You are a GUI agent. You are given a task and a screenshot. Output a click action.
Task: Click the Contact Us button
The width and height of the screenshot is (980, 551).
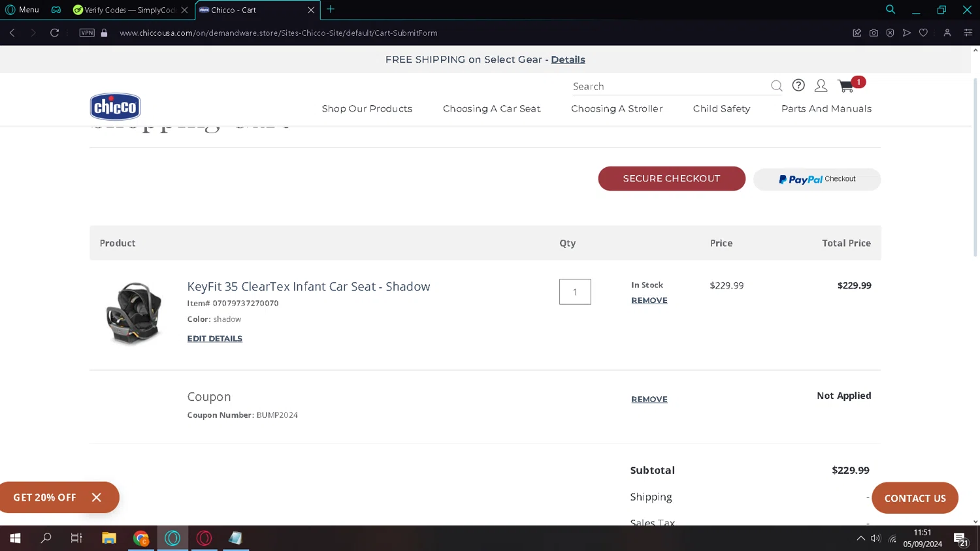[x=915, y=498]
